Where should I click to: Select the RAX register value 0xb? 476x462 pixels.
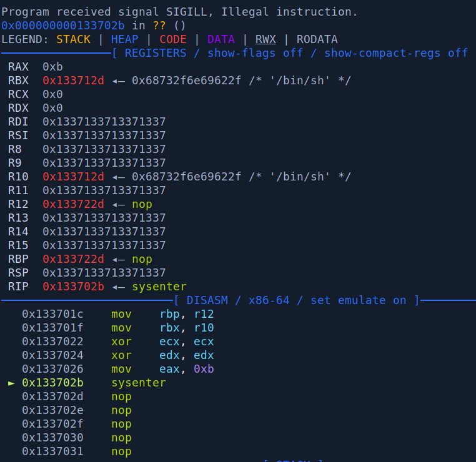tap(52, 67)
